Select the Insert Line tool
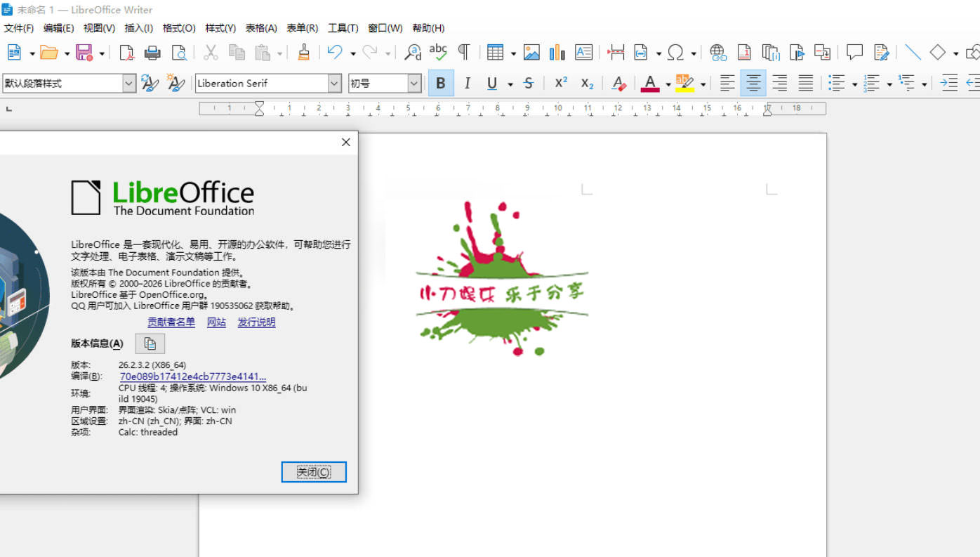 [x=913, y=53]
